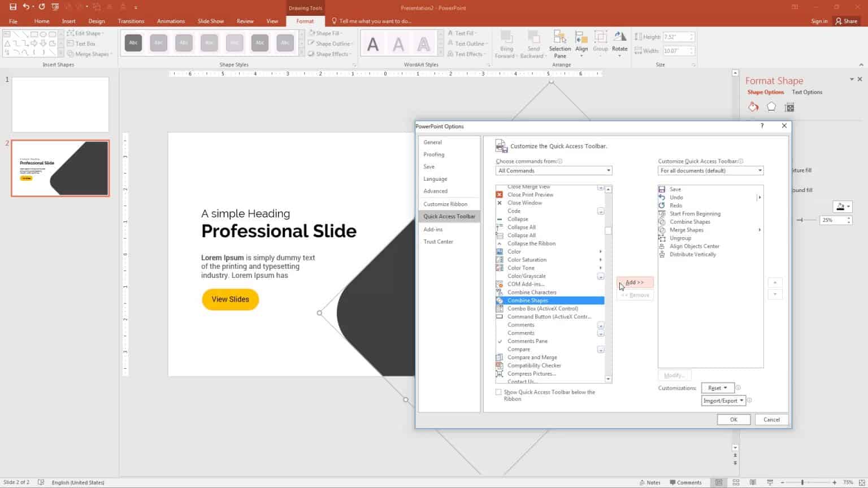Switch to Text Options in Format Shape pane

point(806,92)
